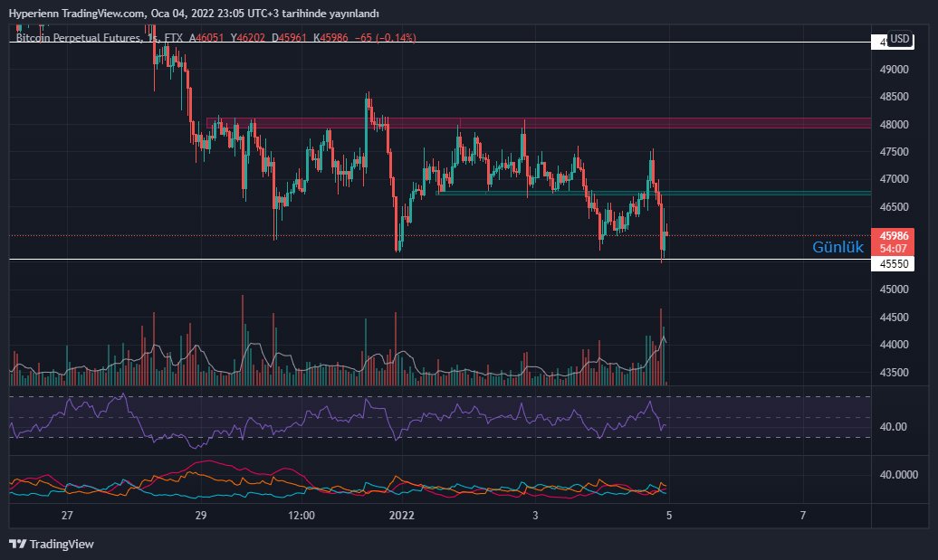
Task: Toggle the oscillator pane below volume
Action: click(362, 421)
